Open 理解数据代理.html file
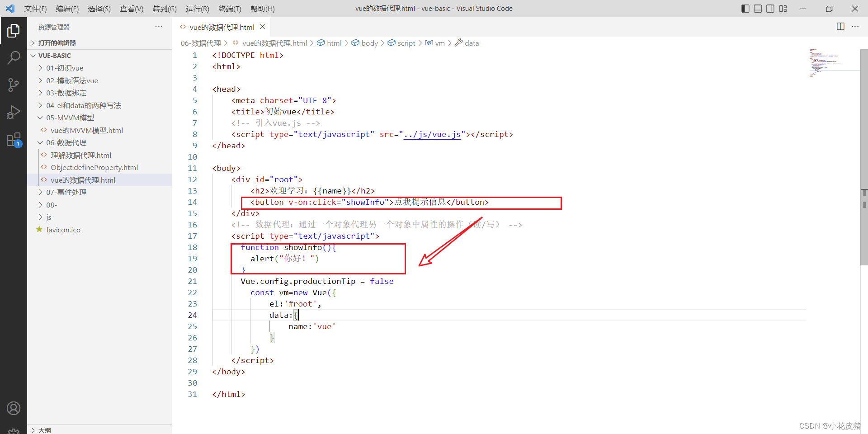The height and width of the screenshot is (434, 868). [x=99, y=155]
